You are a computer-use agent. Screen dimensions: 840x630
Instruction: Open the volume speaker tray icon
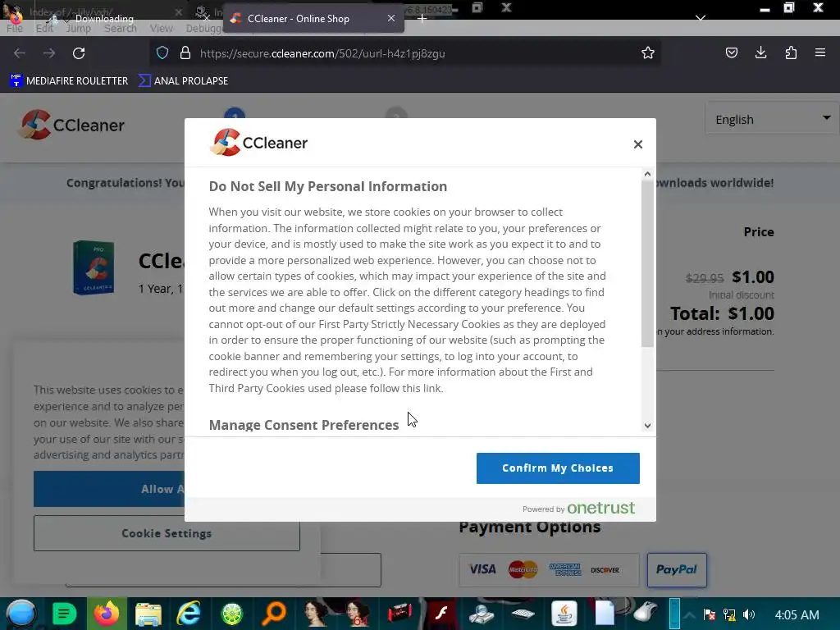point(749,614)
